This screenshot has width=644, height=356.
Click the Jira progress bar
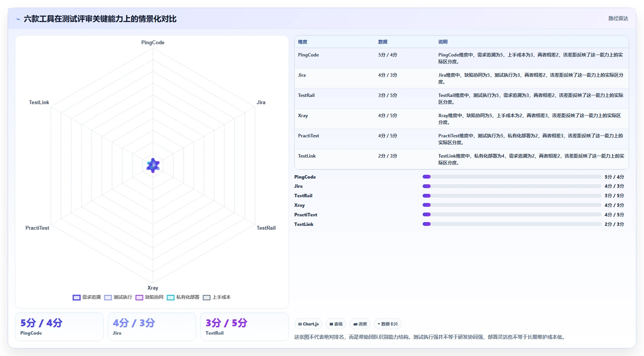(512, 186)
